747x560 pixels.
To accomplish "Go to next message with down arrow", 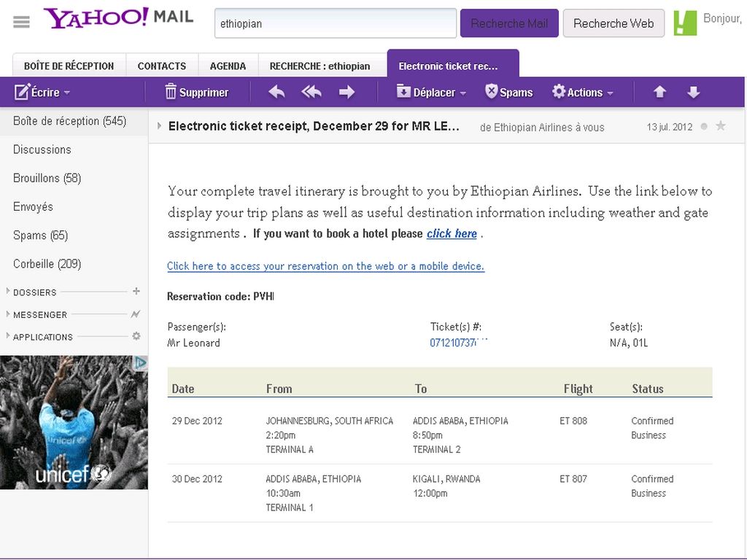I will click(694, 92).
